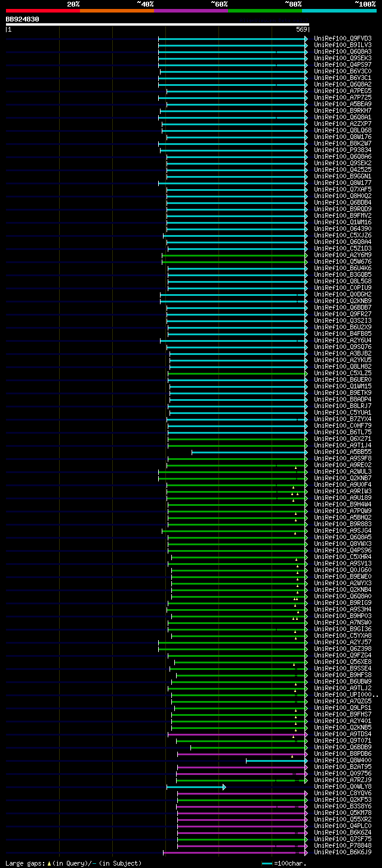Open hit UniRef100_Q4PS97

tap(343, 65)
